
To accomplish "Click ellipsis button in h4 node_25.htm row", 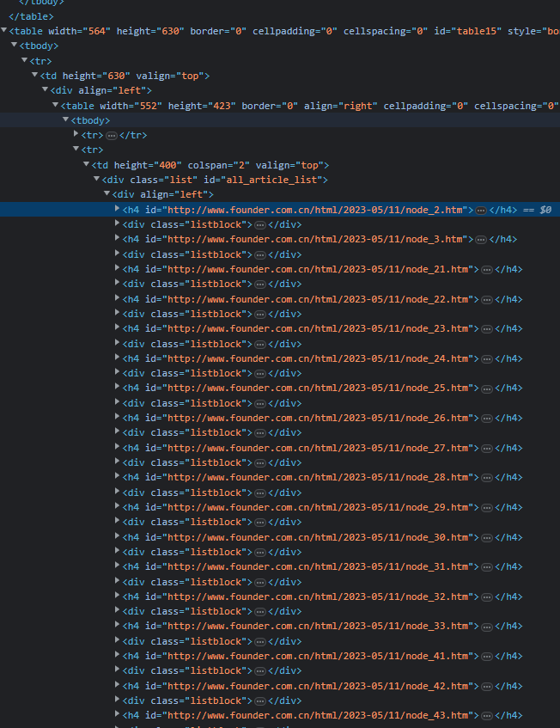I will pyautogui.click(x=487, y=388).
